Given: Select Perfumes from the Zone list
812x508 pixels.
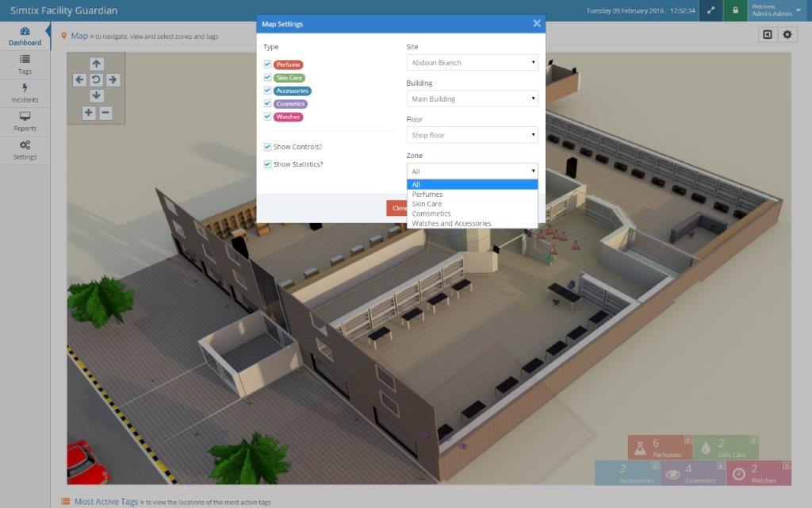Looking at the screenshot, I should coord(472,194).
